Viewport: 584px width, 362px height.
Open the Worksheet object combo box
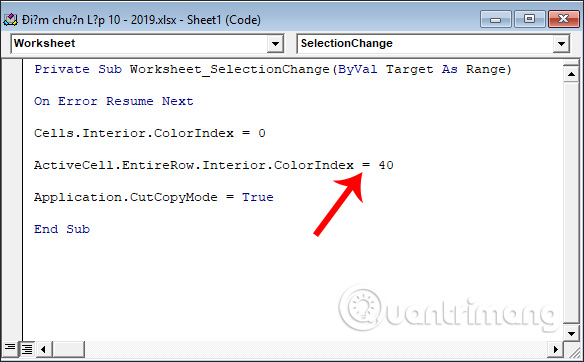147,44
